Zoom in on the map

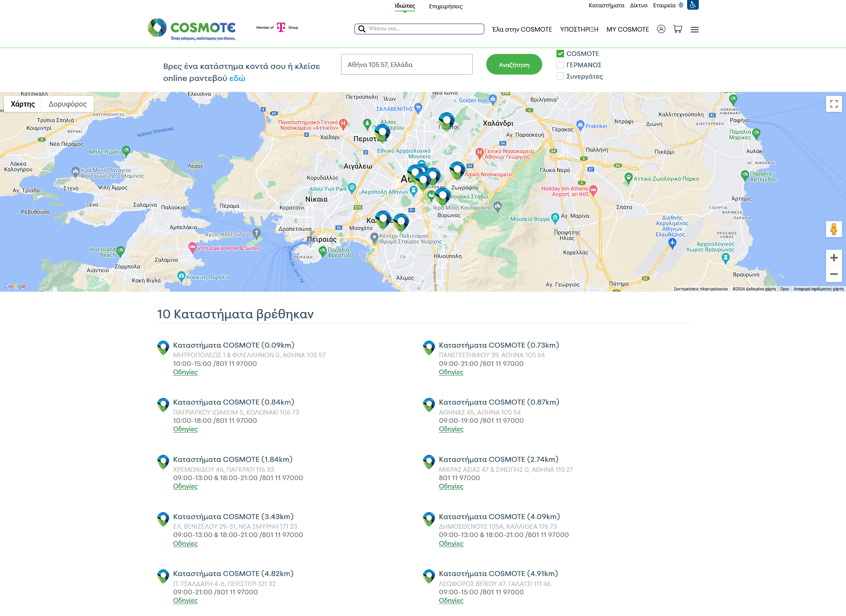click(834, 258)
